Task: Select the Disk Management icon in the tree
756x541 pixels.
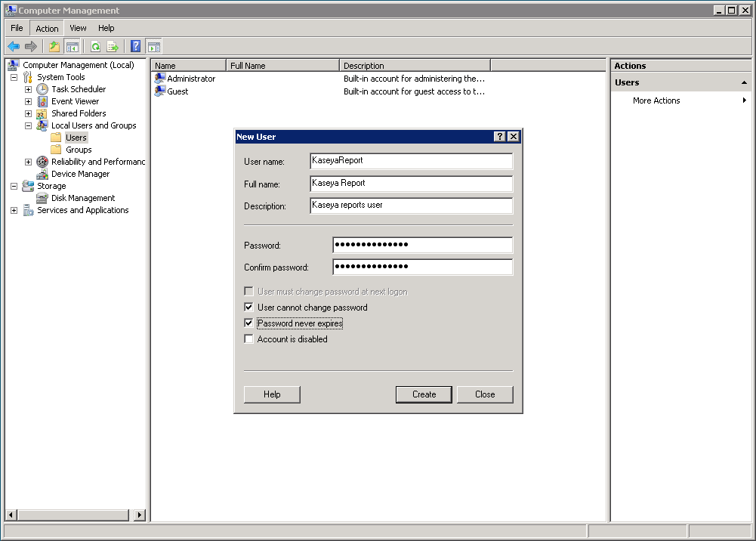Action: click(x=43, y=198)
